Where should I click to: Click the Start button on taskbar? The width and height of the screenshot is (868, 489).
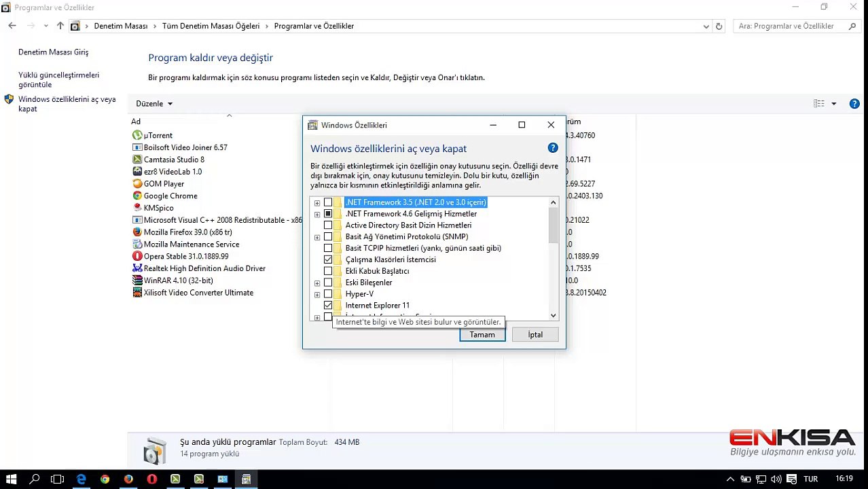[x=12, y=479]
